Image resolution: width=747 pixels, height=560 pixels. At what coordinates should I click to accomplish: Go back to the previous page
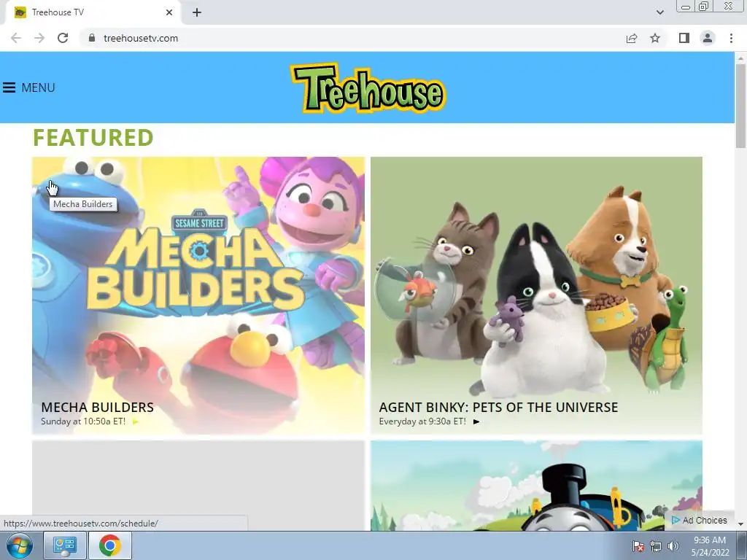(16, 38)
